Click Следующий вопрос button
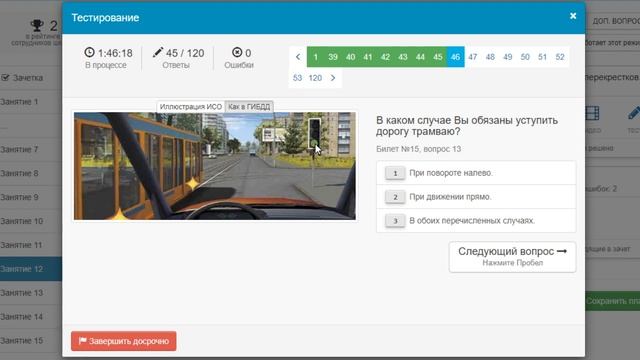 point(512,256)
